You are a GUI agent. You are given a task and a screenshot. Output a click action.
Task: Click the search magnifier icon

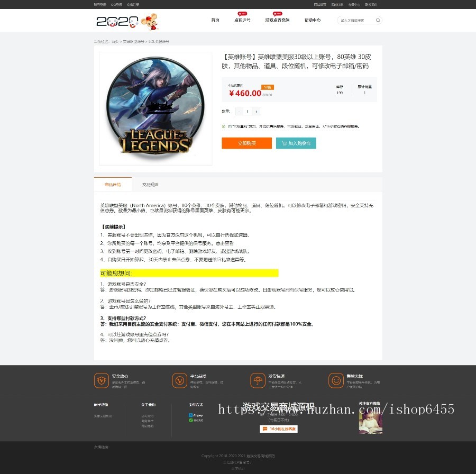[378, 21]
